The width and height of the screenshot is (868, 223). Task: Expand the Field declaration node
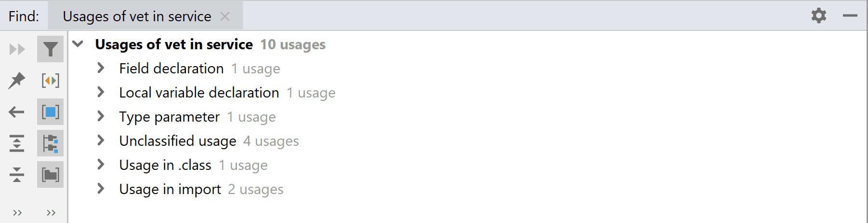[x=101, y=68]
